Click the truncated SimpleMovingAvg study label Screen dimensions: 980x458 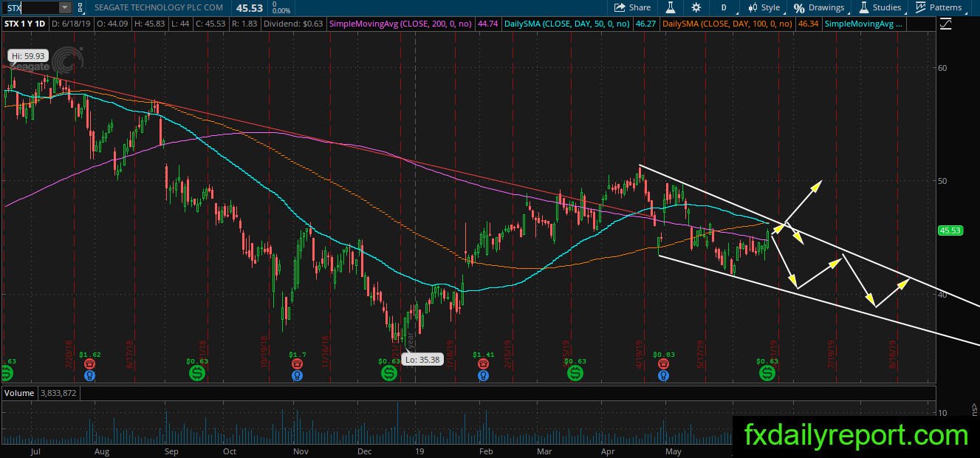(x=864, y=24)
